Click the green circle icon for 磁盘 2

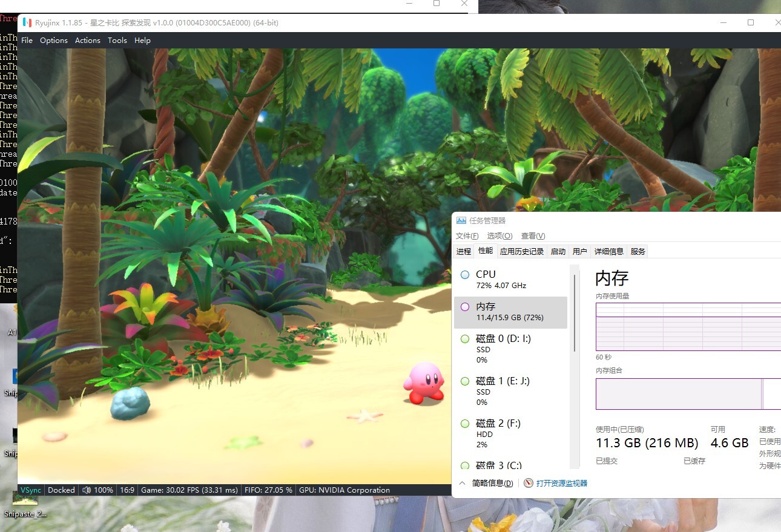[x=464, y=424]
